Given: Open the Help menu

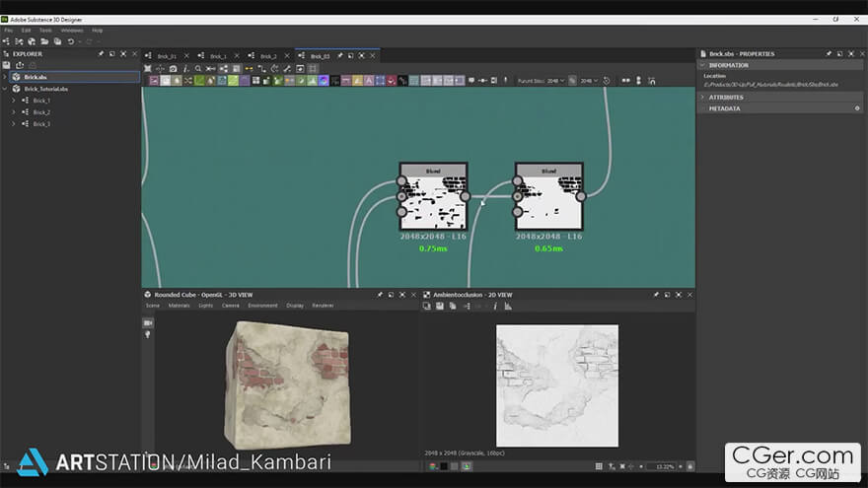Looking at the screenshot, I should (x=98, y=31).
